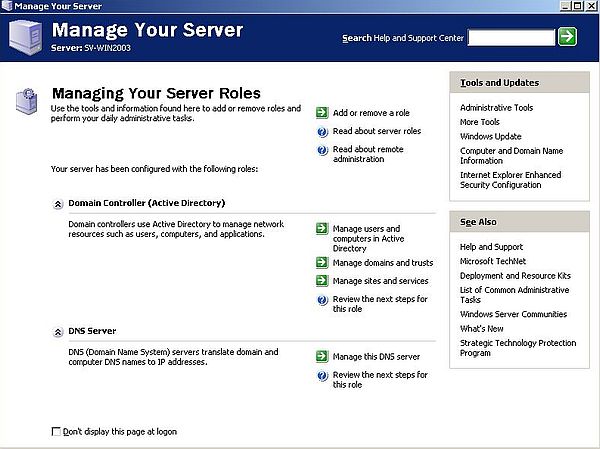The image size is (600, 449).
Task: Click green arrow icon for Manage domains and trusts
Action: pyautogui.click(x=322, y=263)
